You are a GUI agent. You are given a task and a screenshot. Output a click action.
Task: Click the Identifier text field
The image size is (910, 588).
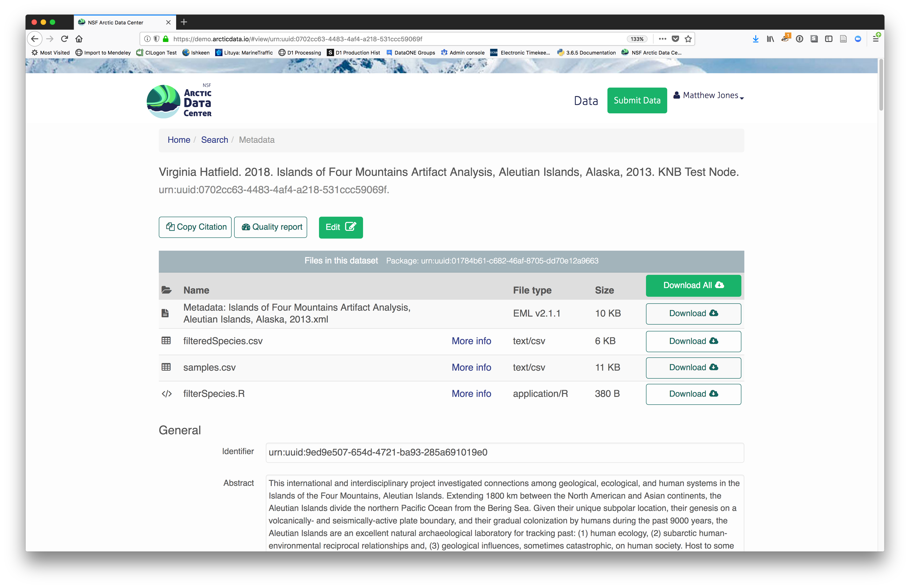tap(505, 453)
